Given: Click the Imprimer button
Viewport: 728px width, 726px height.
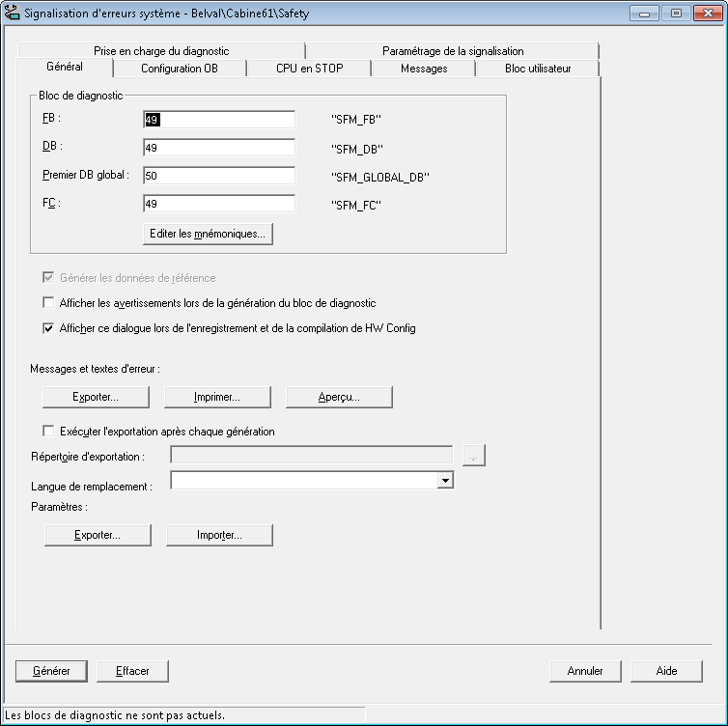Looking at the screenshot, I should [x=217, y=397].
